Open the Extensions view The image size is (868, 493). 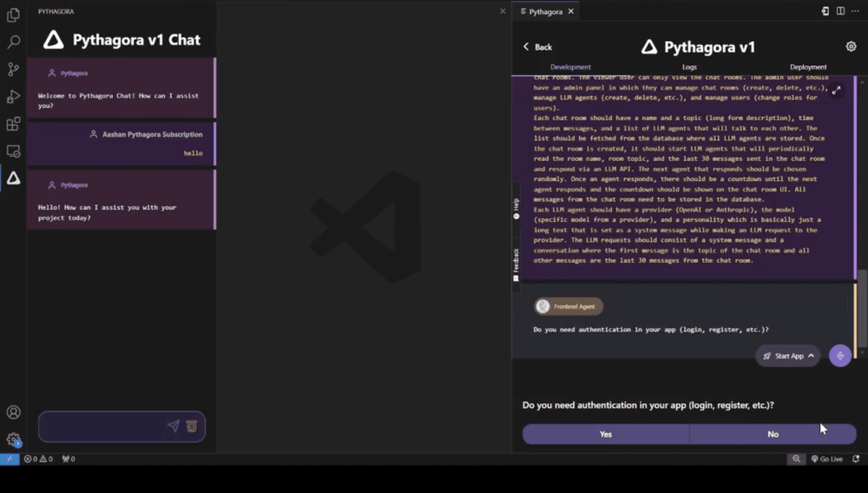click(13, 124)
